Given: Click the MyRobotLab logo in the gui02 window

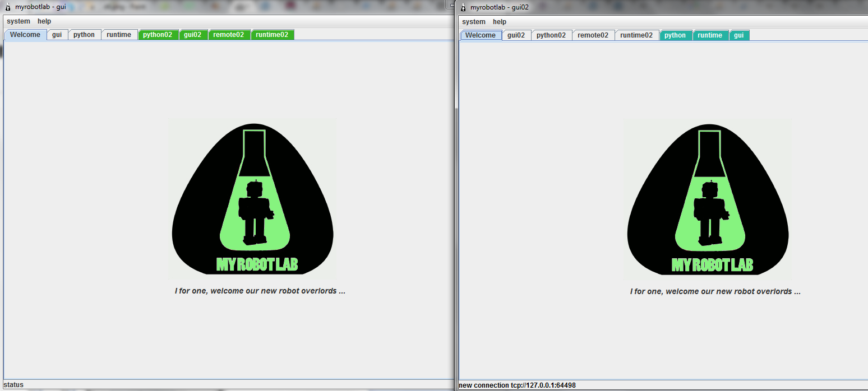Looking at the screenshot, I should 708,199.
